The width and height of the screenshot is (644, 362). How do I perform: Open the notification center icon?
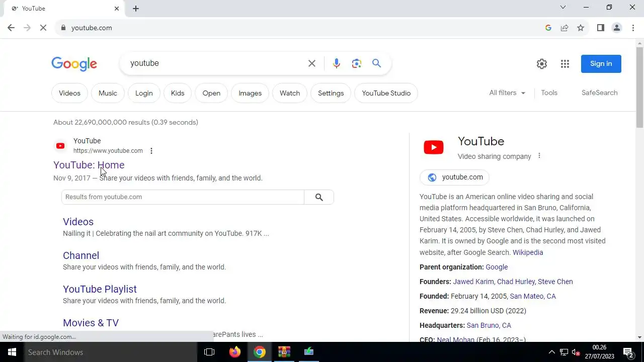pyautogui.click(x=628, y=352)
